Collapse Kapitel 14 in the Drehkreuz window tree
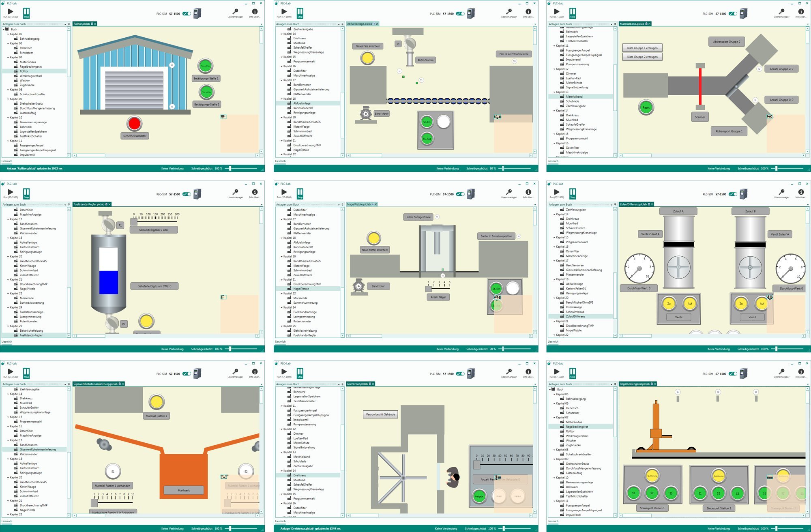811x532 pixels. (282, 471)
